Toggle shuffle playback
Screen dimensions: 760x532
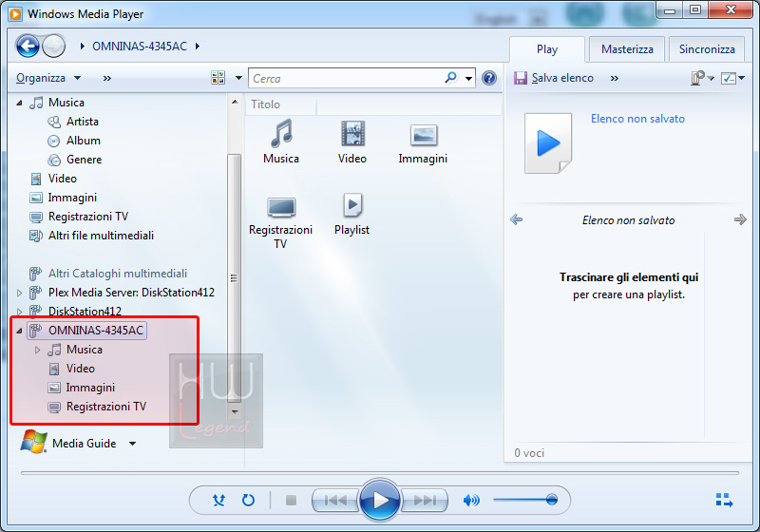(x=219, y=500)
